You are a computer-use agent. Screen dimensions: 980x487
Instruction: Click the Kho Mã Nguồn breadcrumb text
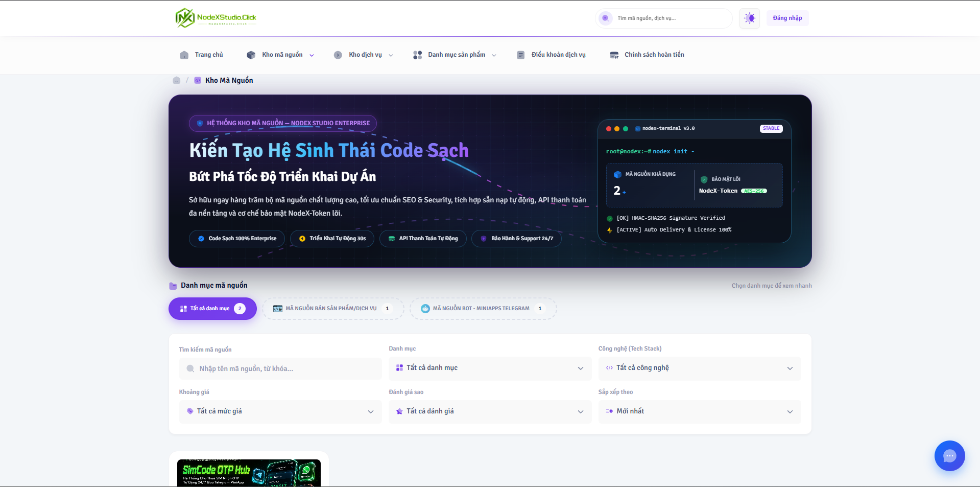point(229,80)
